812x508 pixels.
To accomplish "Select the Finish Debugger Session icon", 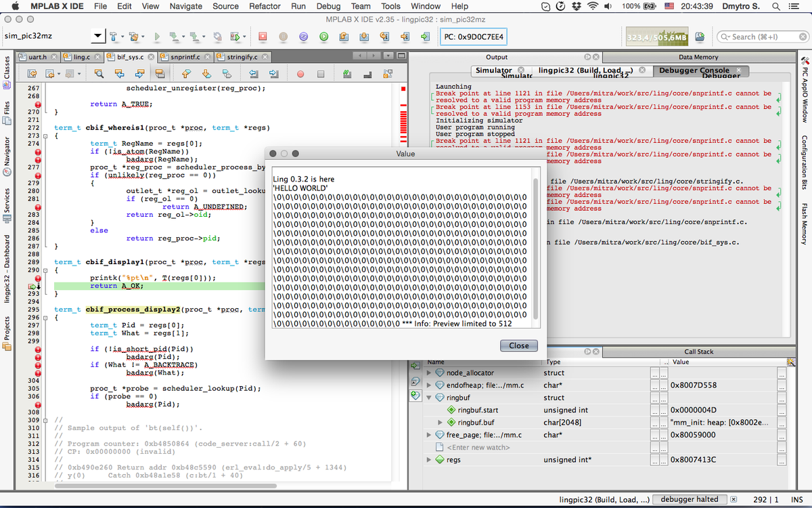I will 263,37.
